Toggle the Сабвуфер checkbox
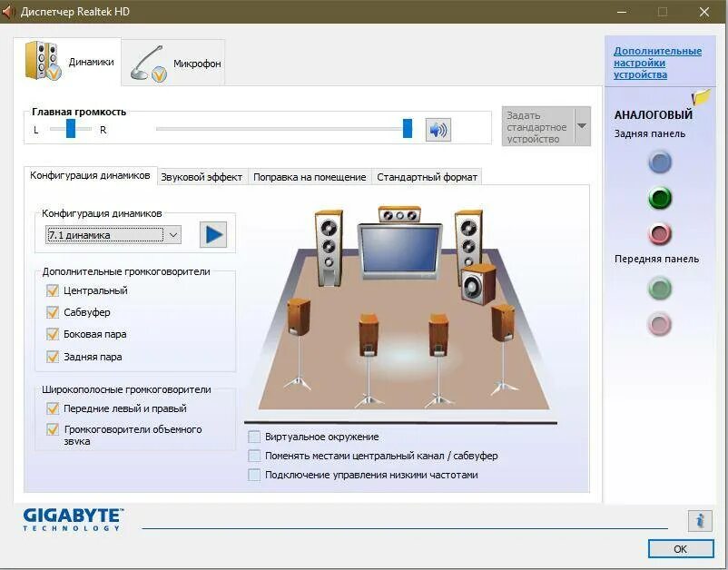This screenshot has width=728, height=570. coord(53,312)
